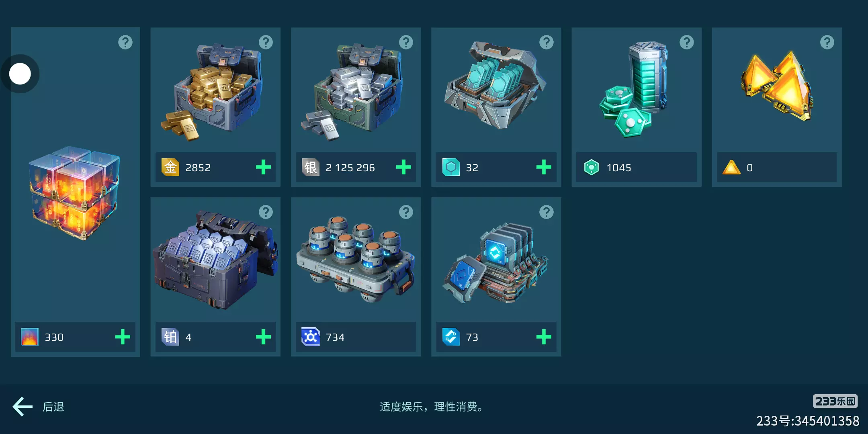Screen dimensions: 868x434
Task: Open help for the silver crate card
Action: pos(406,42)
